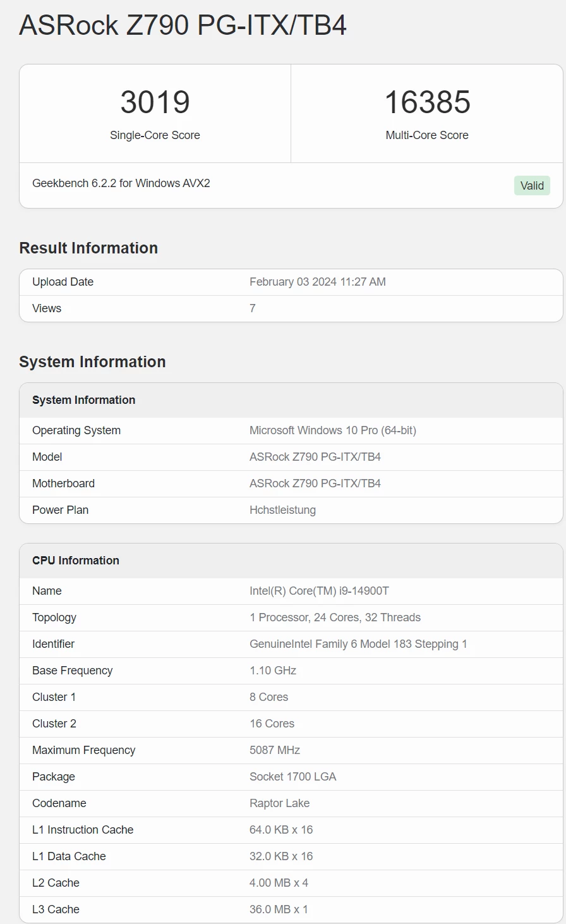Click the Topology label

(54, 617)
